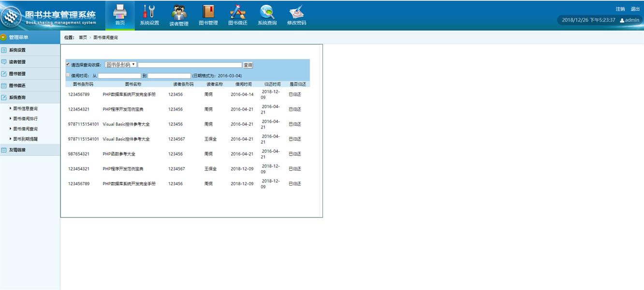This screenshot has height=290, width=644.
Task: Click the 注销 logout link
Action: (x=620, y=9)
